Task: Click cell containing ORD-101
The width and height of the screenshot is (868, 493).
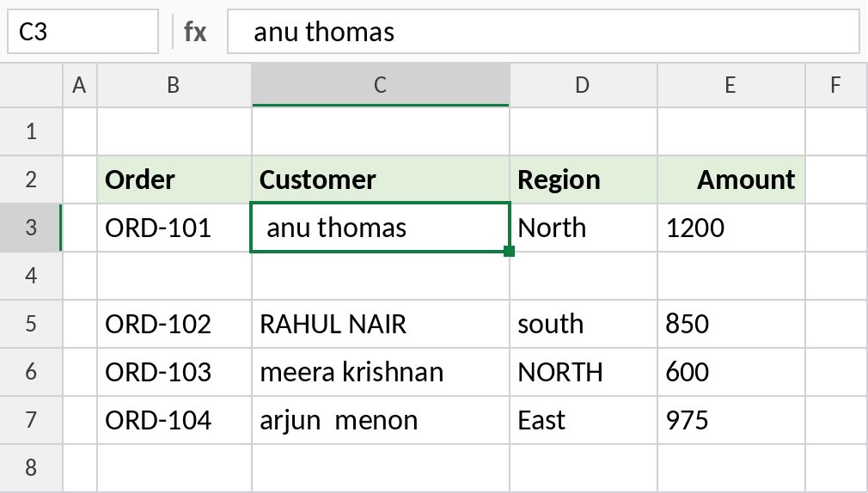Action: 174,228
